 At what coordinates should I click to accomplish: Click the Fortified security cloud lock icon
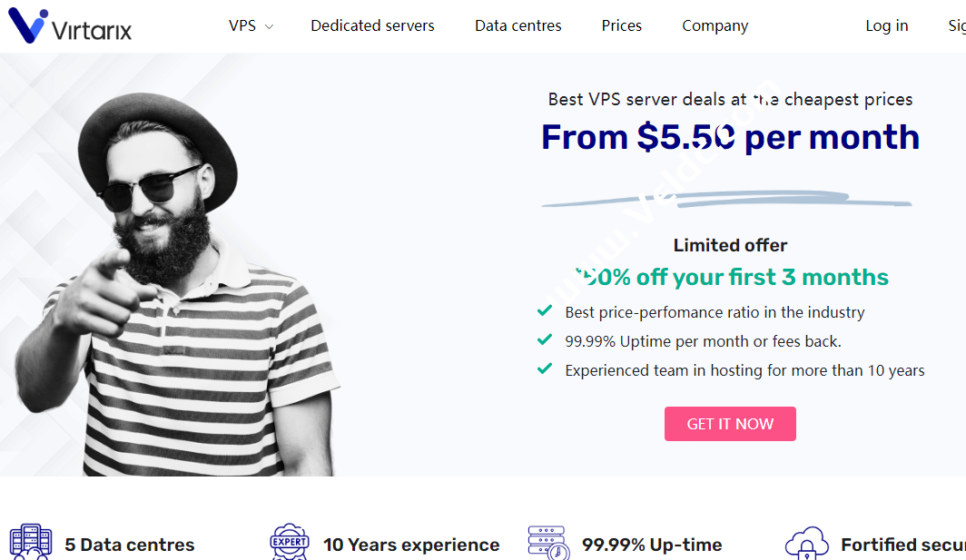(806, 543)
